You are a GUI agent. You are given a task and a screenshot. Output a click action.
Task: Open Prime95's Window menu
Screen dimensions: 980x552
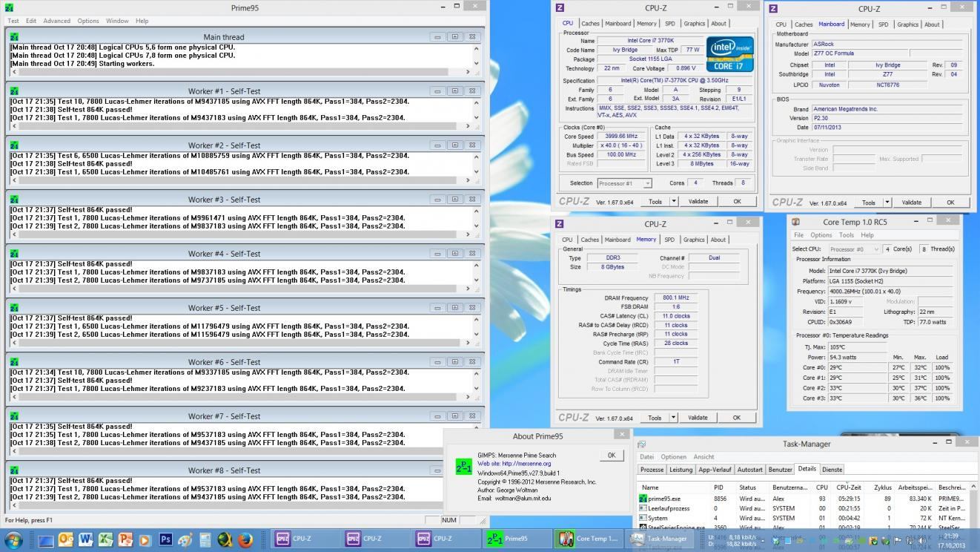pyautogui.click(x=117, y=21)
